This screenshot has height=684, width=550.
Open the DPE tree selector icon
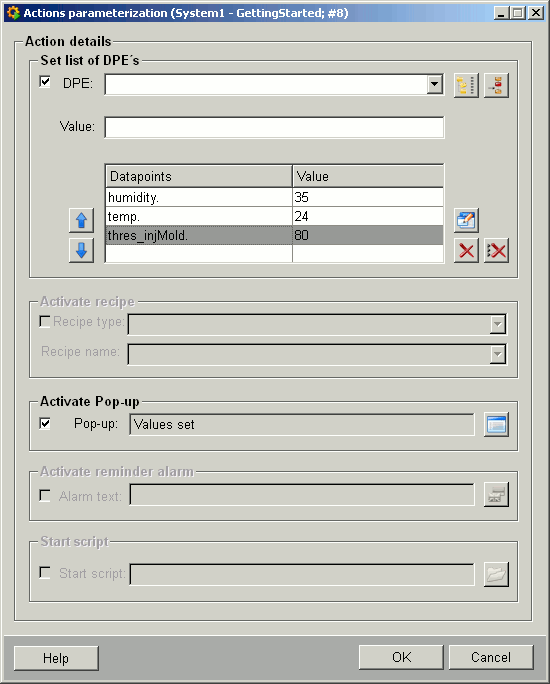[466, 85]
